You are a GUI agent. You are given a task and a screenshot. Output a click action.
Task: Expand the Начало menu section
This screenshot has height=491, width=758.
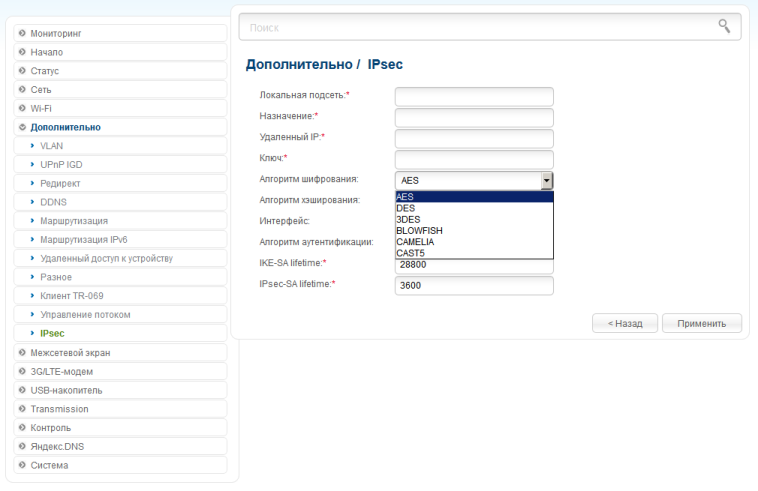click(x=120, y=52)
